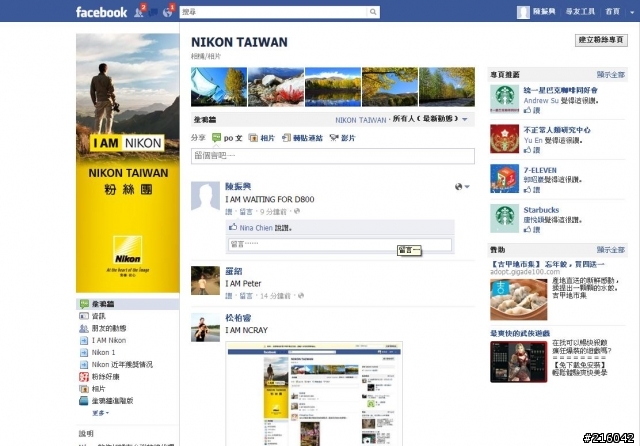This screenshot has width=640, height=446.
Task: Open the red emblem recommended page icon
Action: click(504, 139)
